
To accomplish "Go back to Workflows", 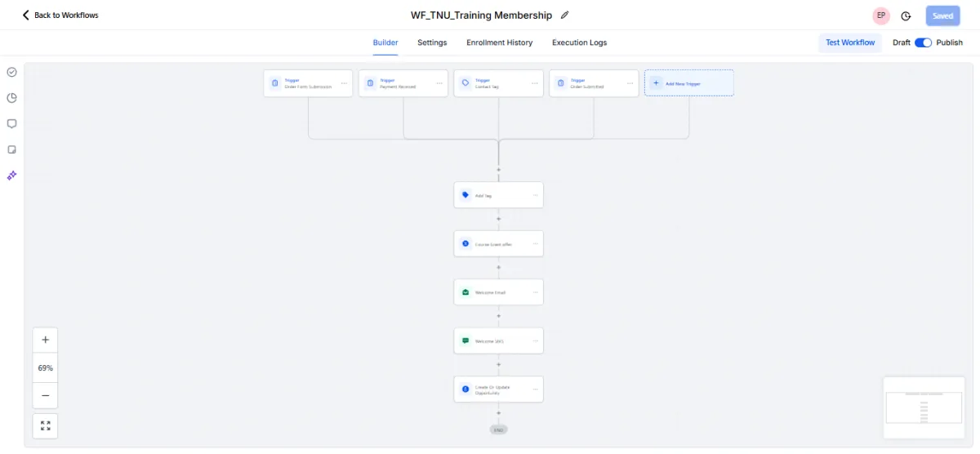I will 60,16.
